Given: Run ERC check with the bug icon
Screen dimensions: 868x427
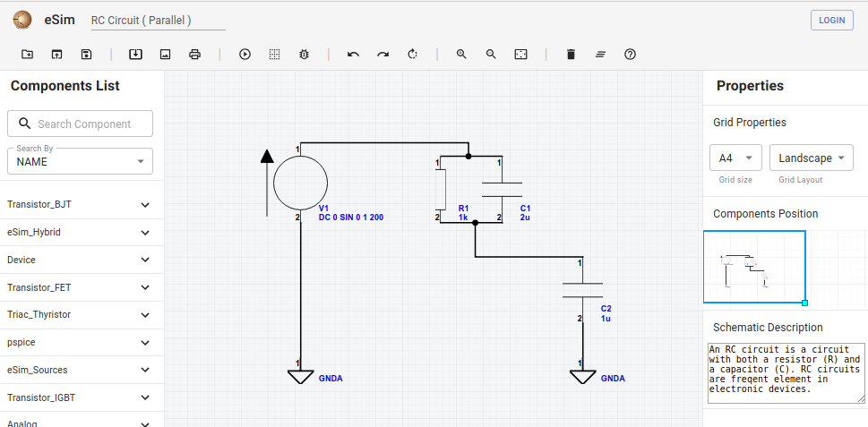Looking at the screenshot, I should pyautogui.click(x=304, y=55).
